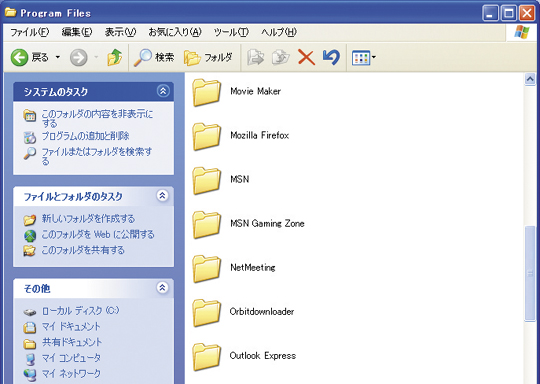
Task: Open the ツール(T) menu
Action: click(x=231, y=32)
